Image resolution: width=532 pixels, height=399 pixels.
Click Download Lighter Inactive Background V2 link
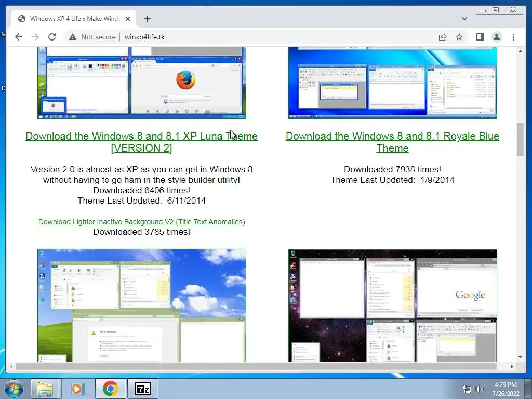141,222
